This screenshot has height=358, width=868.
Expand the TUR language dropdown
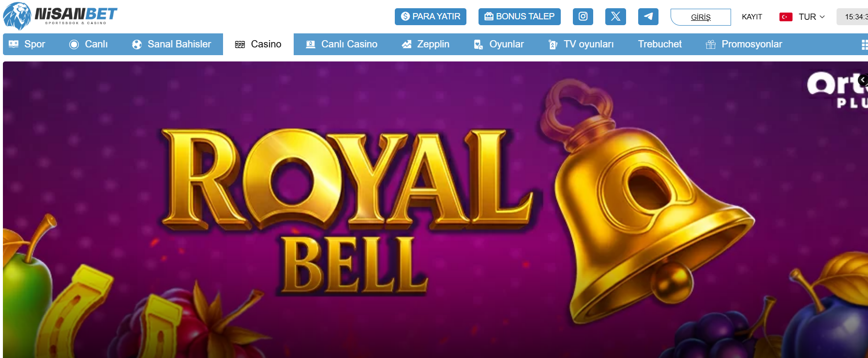point(812,17)
